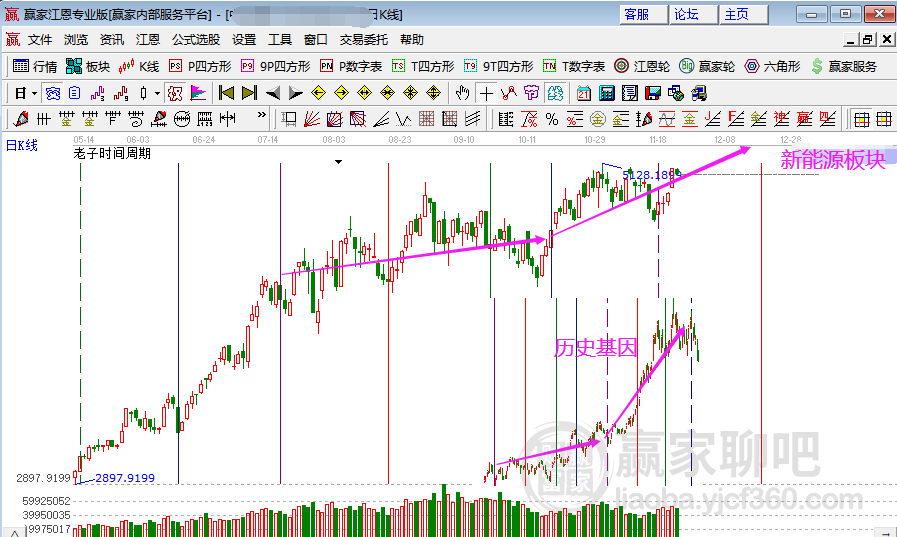Click the yellow diamond horizontal-expand icon
This screenshot has width=897, height=537.
pyautogui.click(x=364, y=93)
